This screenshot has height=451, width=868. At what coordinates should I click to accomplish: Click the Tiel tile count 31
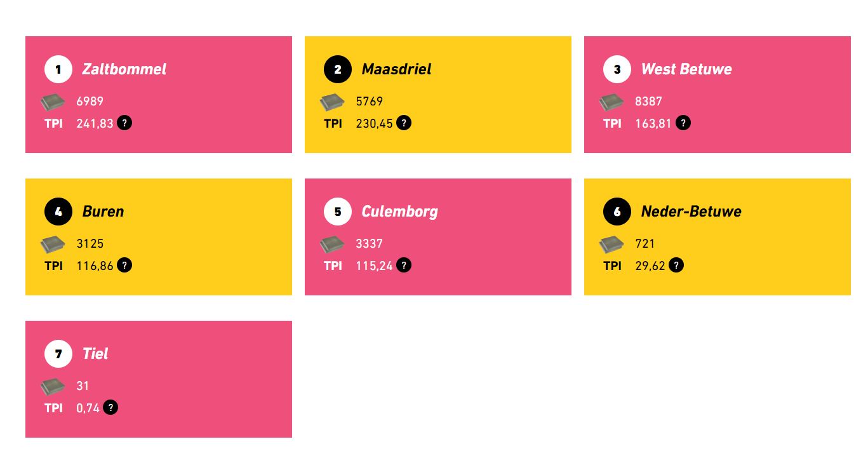[x=83, y=386]
